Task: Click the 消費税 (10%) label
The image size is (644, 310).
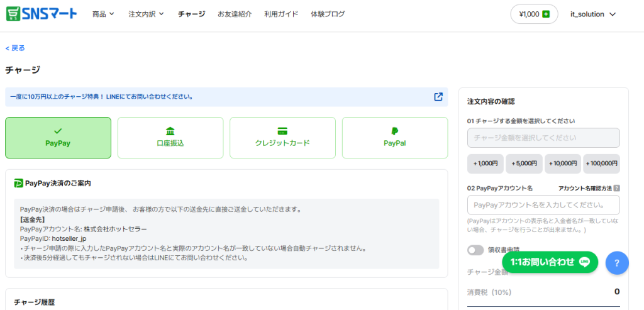Action: point(489,292)
